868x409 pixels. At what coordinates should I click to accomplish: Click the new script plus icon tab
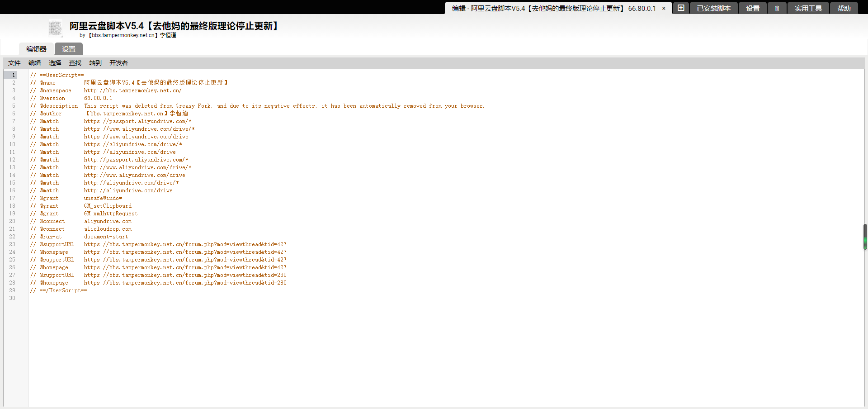[x=681, y=8]
